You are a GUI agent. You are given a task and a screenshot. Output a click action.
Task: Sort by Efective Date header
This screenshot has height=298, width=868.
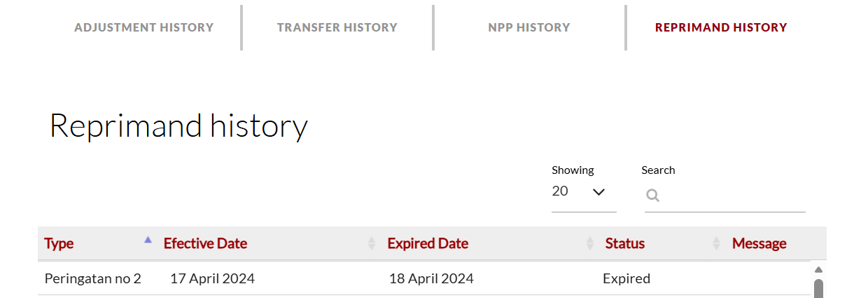point(205,243)
